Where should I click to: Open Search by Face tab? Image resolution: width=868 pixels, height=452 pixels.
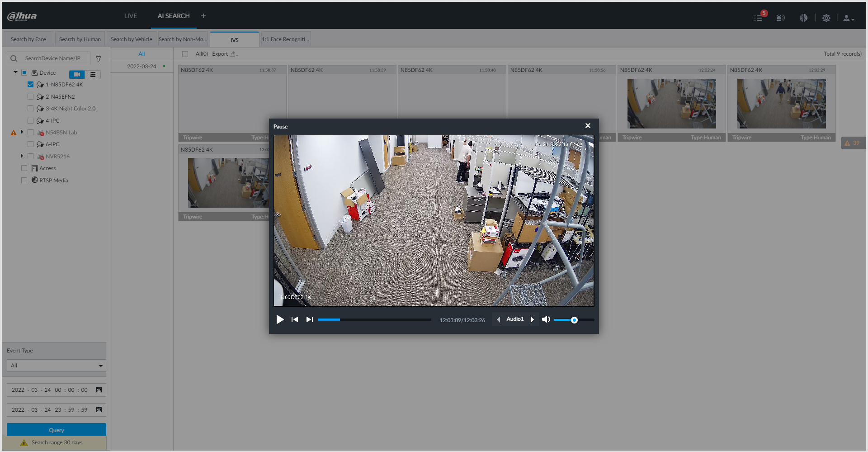pyautogui.click(x=28, y=39)
